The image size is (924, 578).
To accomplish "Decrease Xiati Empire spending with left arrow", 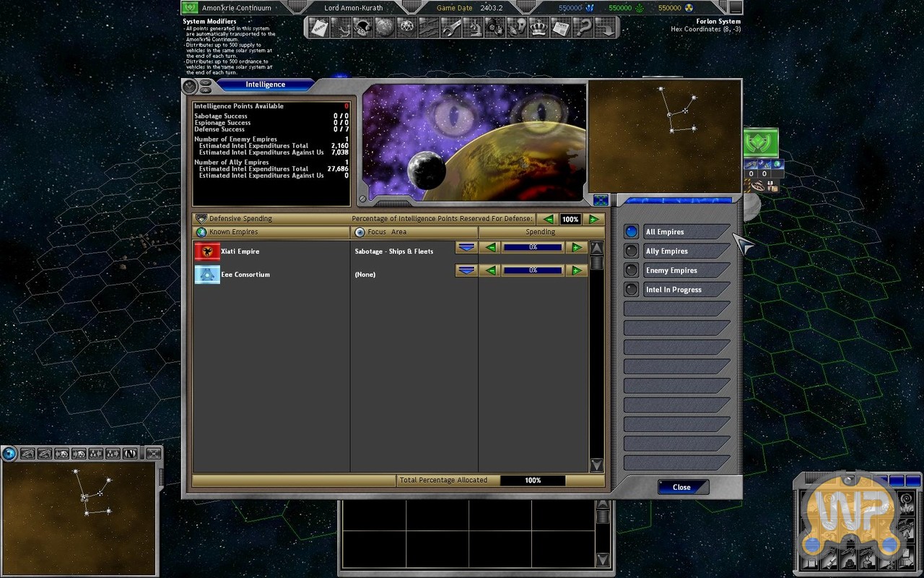I will 491,248.
